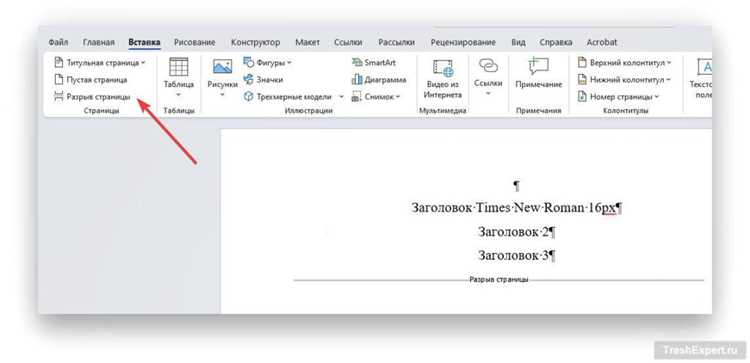The height and width of the screenshot is (363, 750).
Task: Insert a blank page via Пустая страница label
Action: point(97,79)
